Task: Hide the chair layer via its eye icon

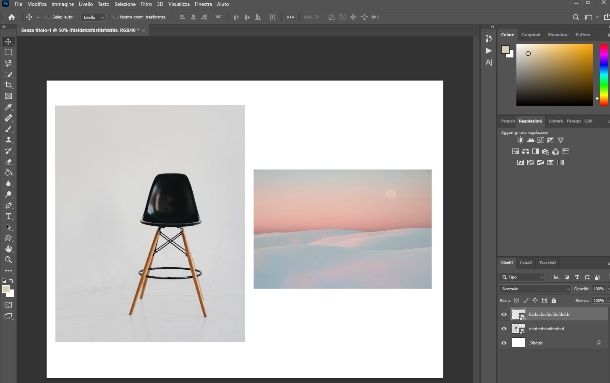Action: pos(504,329)
